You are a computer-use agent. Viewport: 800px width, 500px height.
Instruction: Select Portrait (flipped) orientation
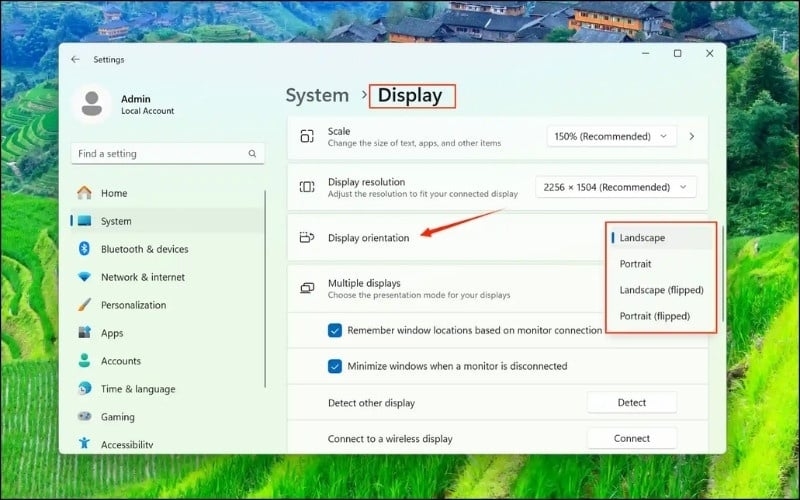click(x=654, y=316)
